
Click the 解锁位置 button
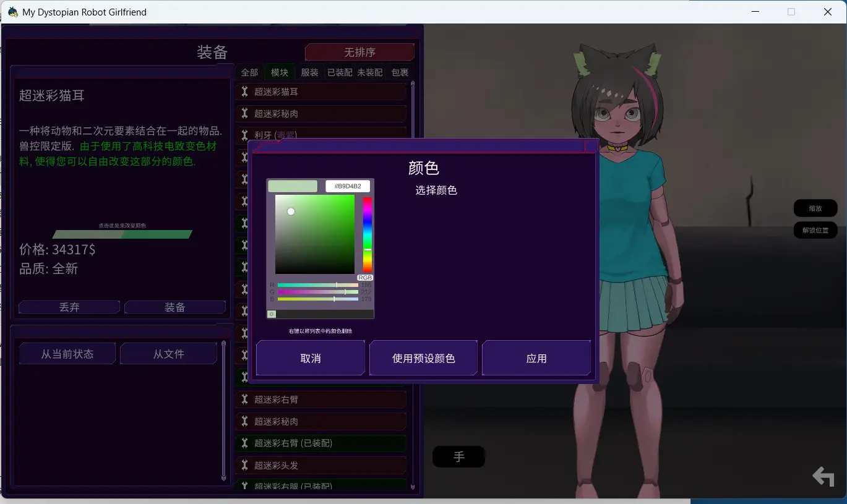click(815, 230)
